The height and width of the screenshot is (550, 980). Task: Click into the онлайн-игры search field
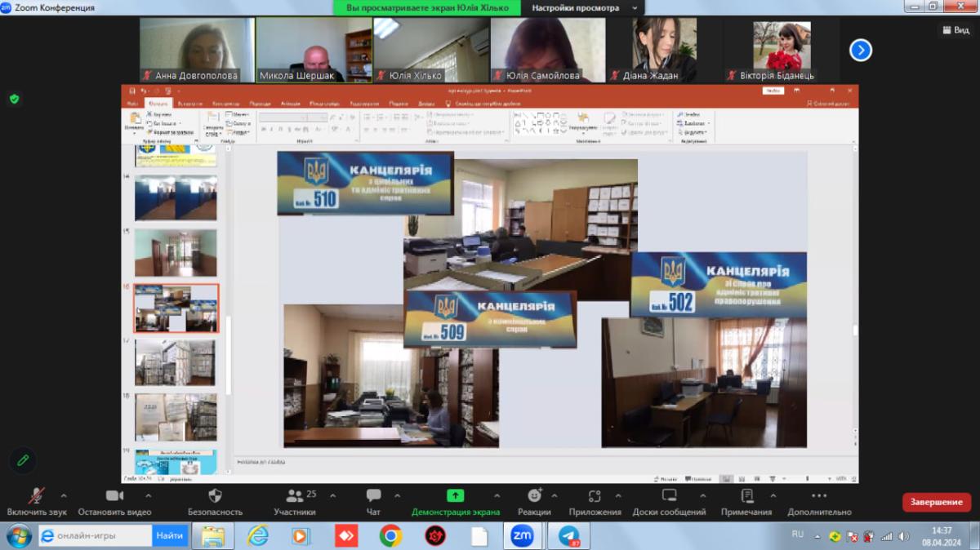click(95, 536)
